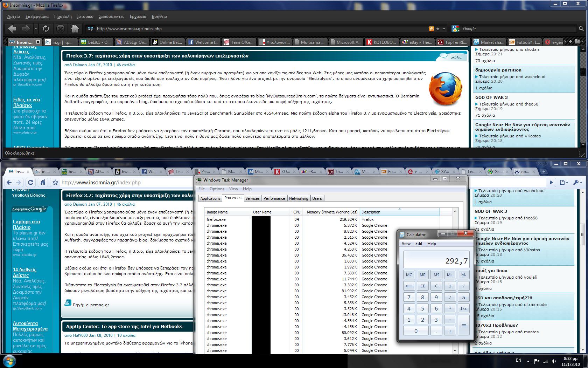Click the Firefox forward arrow button
Screen dimensions: 588x368
pyautogui.click(x=26, y=29)
